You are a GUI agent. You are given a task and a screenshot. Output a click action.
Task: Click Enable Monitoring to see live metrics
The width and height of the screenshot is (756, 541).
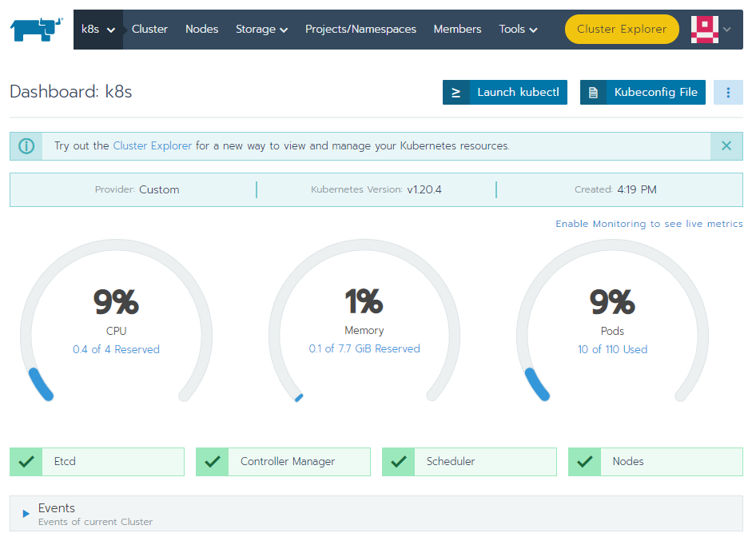point(649,224)
